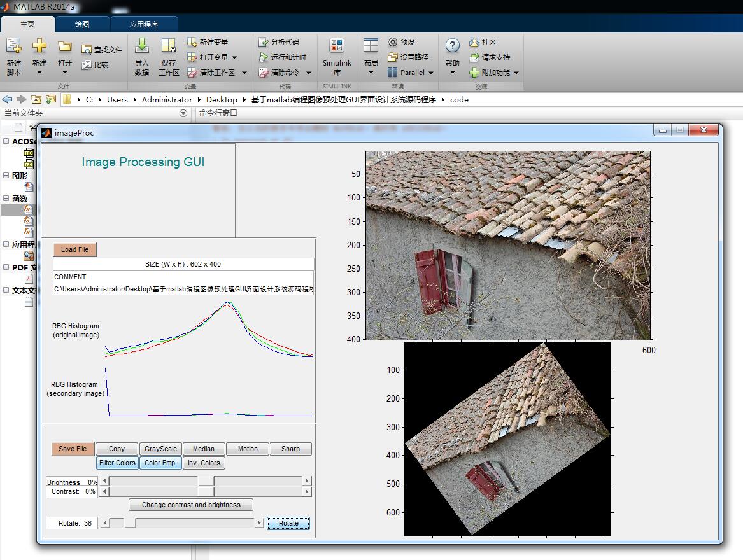Click the up one folder icon

pyautogui.click(x=36, y=99)
